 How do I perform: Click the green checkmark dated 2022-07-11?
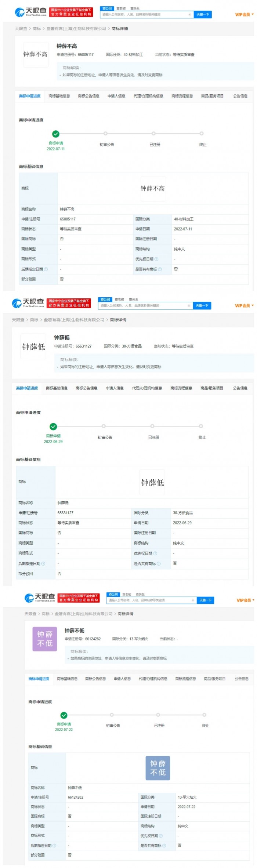(56, 134)
